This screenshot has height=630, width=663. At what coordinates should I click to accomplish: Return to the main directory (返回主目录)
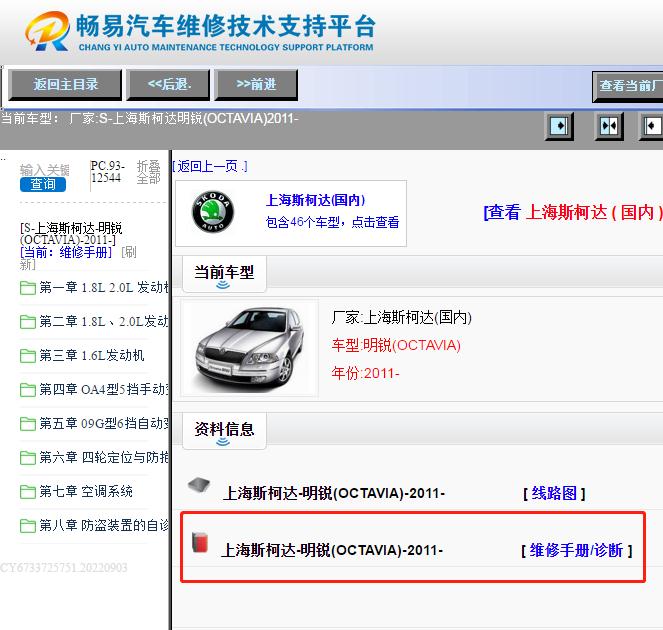[x=65, y=85]
